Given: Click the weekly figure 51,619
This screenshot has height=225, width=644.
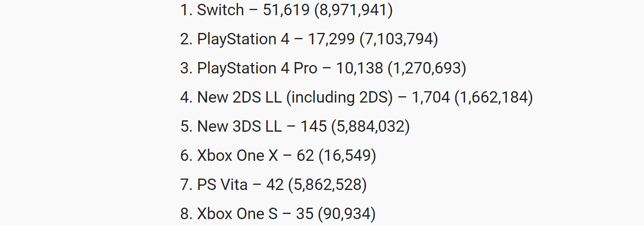Looking at the screenshot, I should pyautogui.click(x=286, y=10).
